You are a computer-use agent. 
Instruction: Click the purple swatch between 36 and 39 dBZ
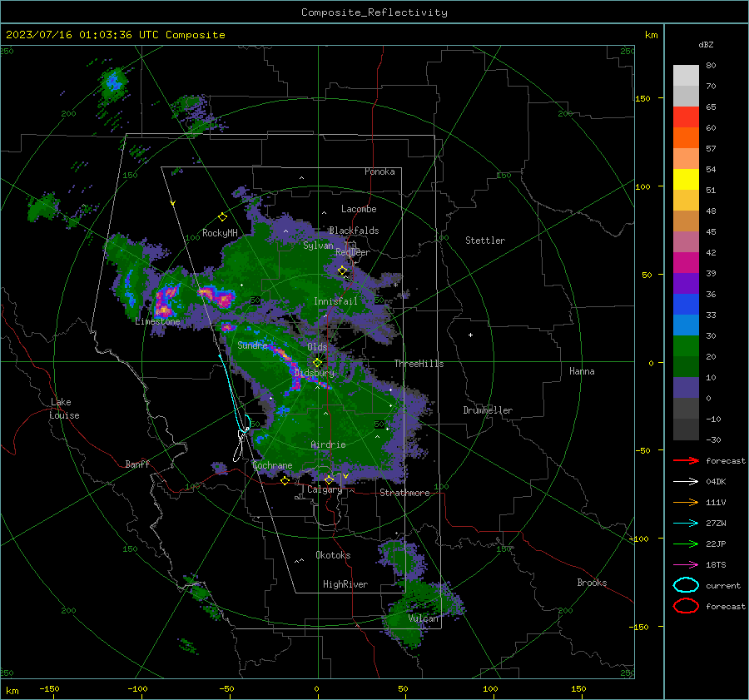[x=686, y=284]
